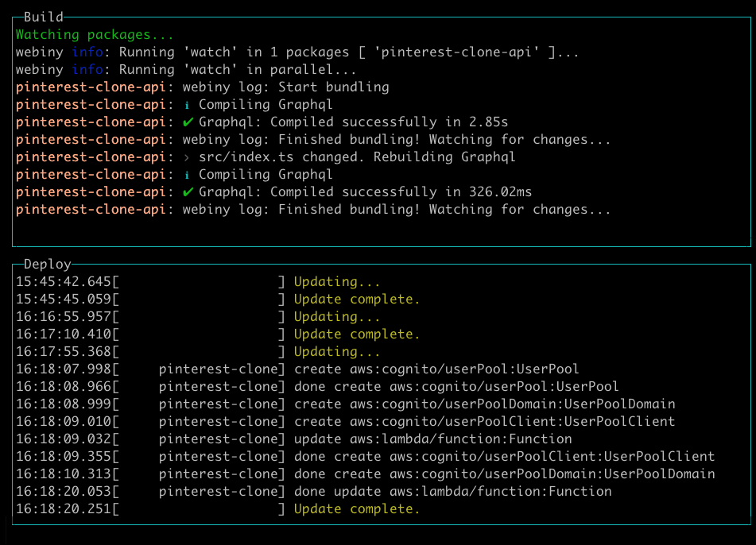Click the first green checkmark Graphql icon
756x545 pixels.
188,122
